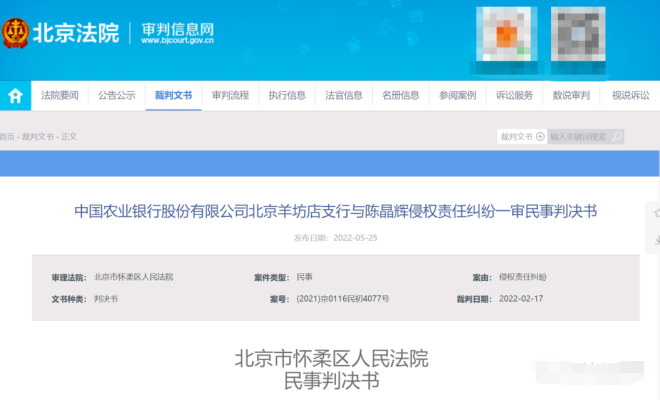Viewport: 660px width, 401px height.
Task: Click the first blurred QR code thumbnail
Action: click(x=506, y=35)
